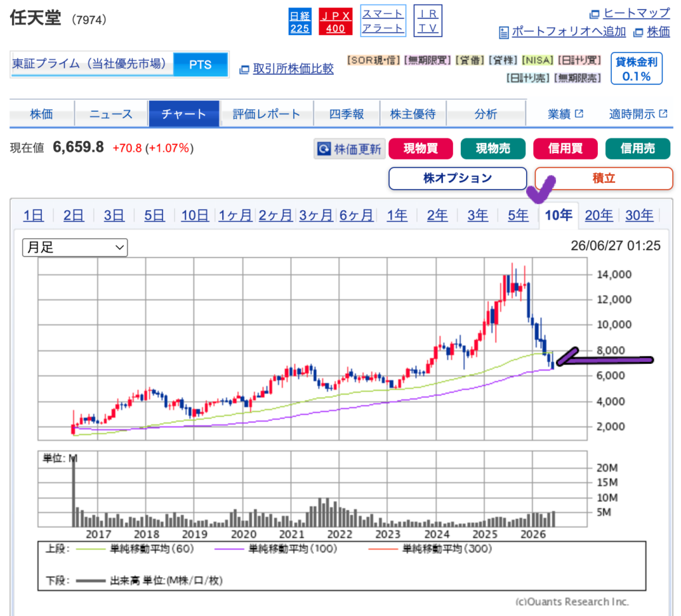Click the 株価 link at top right

click(658, 31)
